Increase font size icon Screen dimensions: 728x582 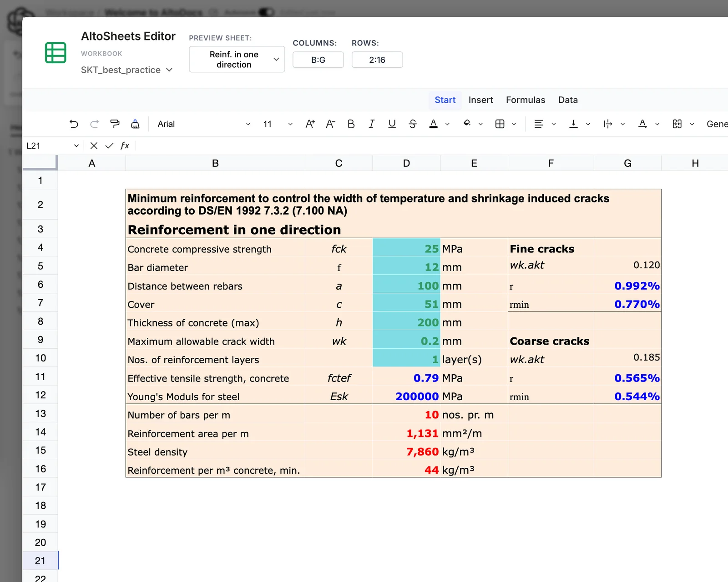click(x=310, y=124)
